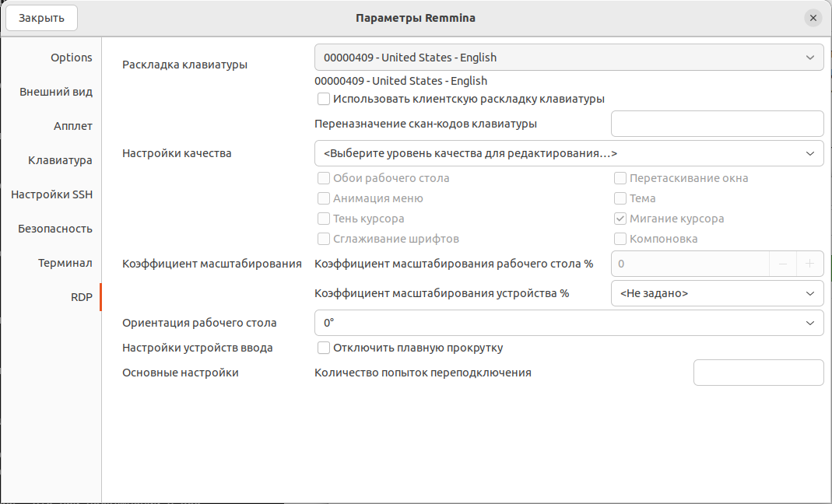Enable Отключить плавную прокрутку checkbox
Image resolution: width=832 pixels, height=504 pixels.
[x=324, y=348]
